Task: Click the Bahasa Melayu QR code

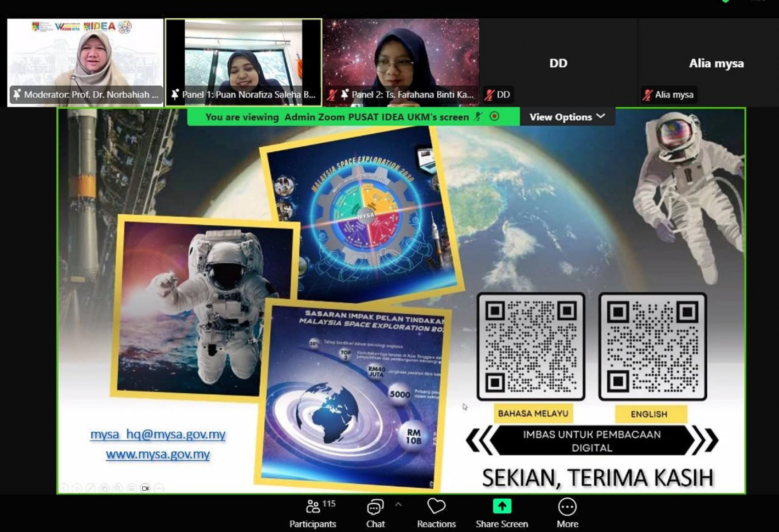Action: click(531, 347)
